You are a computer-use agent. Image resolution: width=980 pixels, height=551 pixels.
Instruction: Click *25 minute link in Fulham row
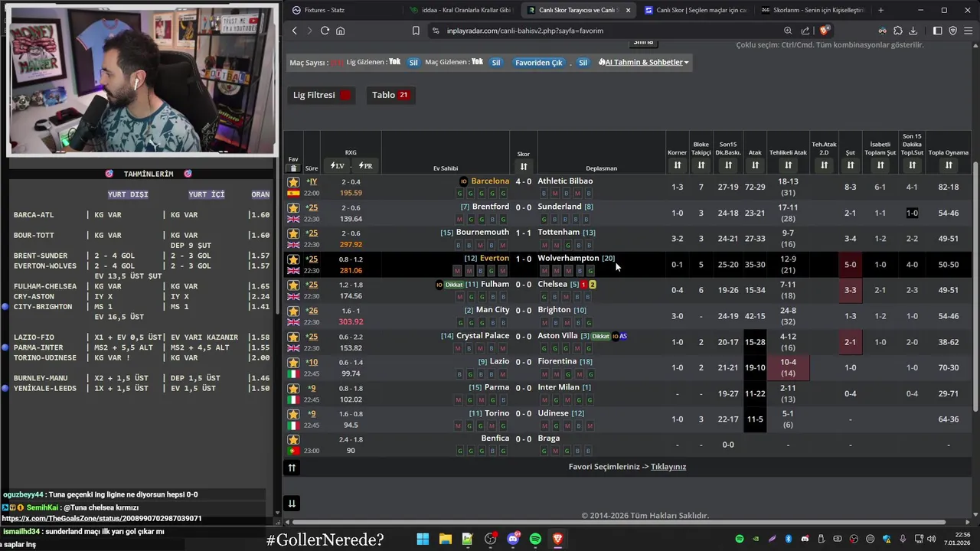[x=312, y=285]
